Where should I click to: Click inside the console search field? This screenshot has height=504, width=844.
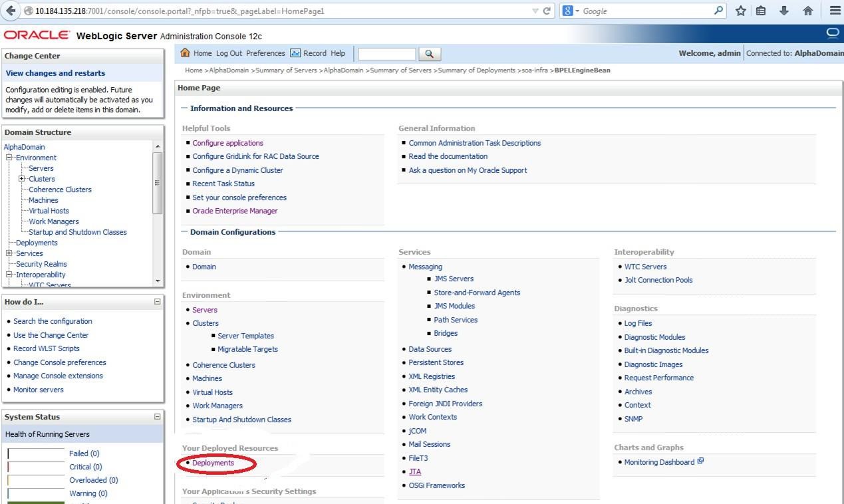[x=386, y=54]
